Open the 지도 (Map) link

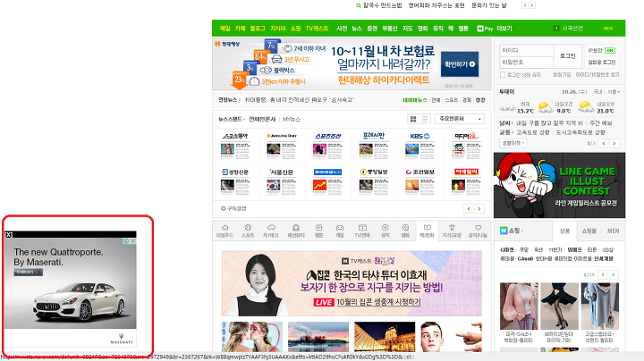point(408,29)
